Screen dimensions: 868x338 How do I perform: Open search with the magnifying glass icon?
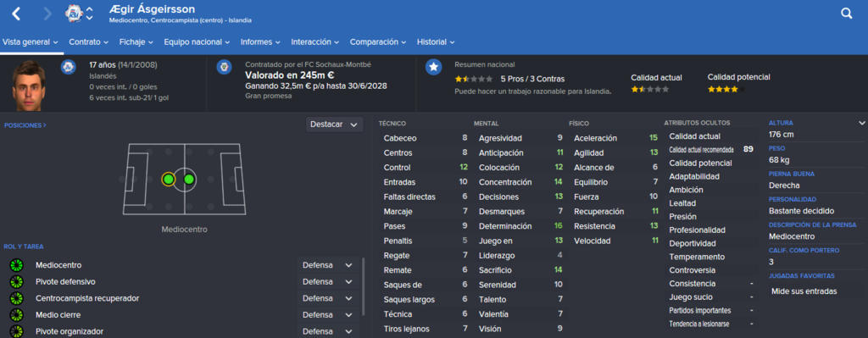[x=847, y=14]
